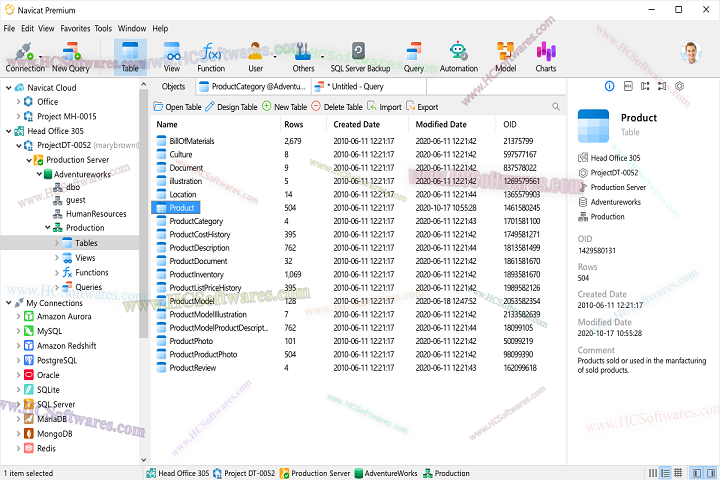This screenshot has height=480, width=720.
Task: Select the ProductReview table row
Action: [358, 367]
